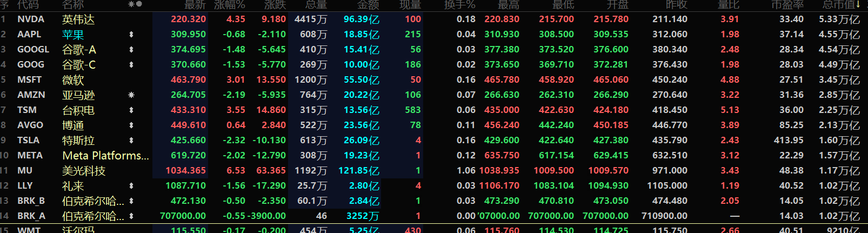Open the 博通 stock name

[73, 125]
